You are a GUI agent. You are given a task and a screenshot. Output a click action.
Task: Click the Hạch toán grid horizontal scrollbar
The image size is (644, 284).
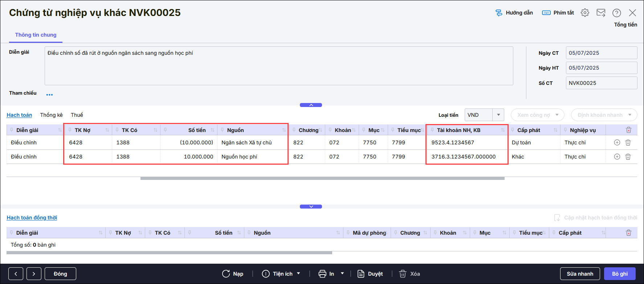coord(322,178)
